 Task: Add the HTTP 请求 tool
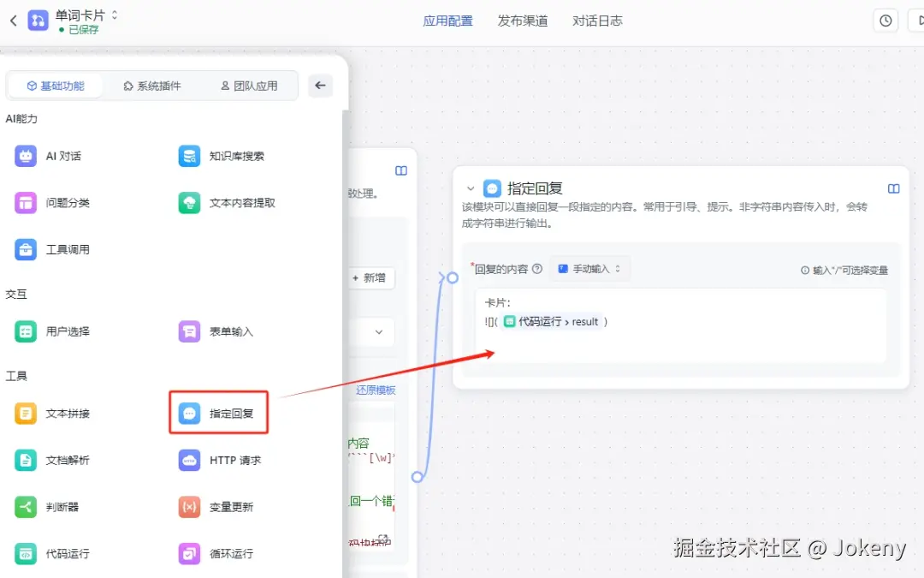(x=220, y=460)
